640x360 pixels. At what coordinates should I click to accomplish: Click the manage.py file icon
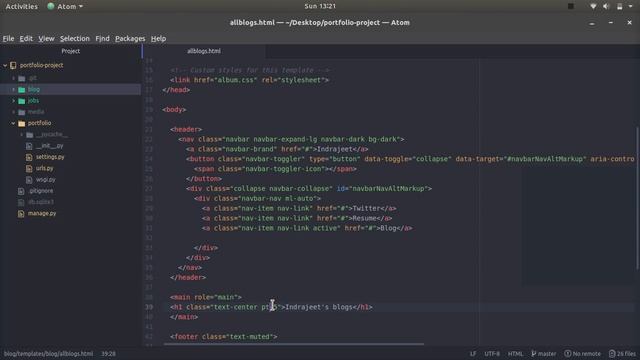21,213
